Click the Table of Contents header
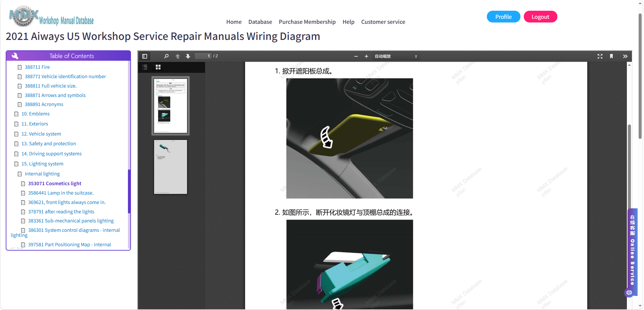This screenshot has width=644, height=310. pos(68,56)
